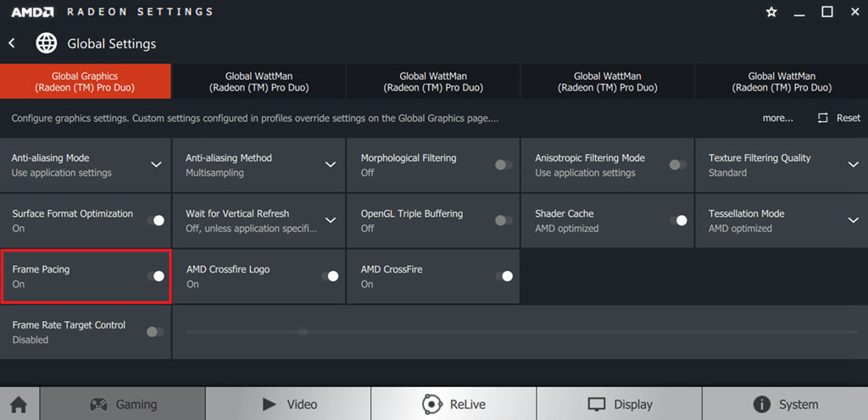Go to the Home icon

coord(19,405)
